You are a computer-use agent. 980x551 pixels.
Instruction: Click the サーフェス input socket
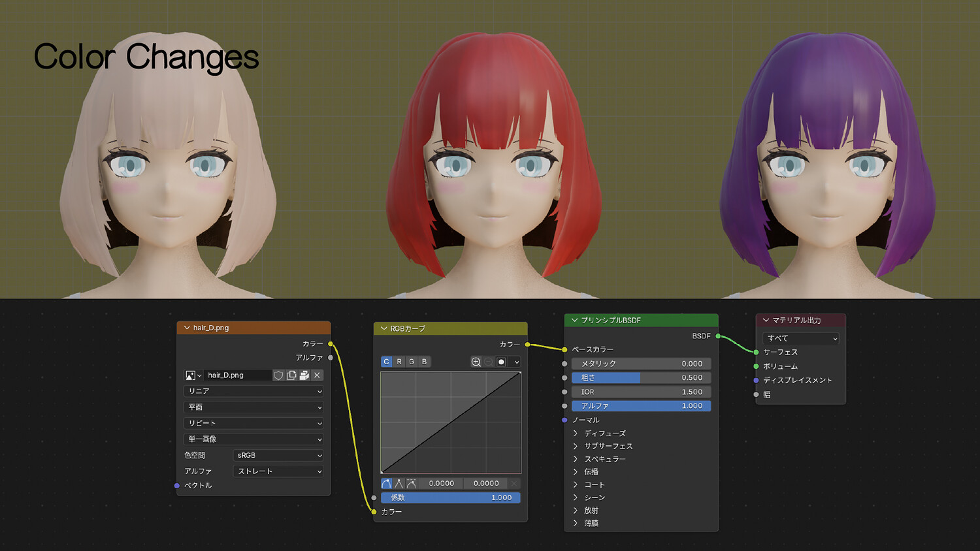pos(756,353)
